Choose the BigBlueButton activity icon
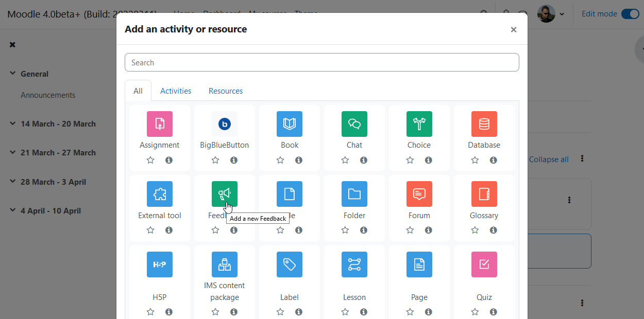The height and width of the screenshot is (319, 644). tap(225, 124)
